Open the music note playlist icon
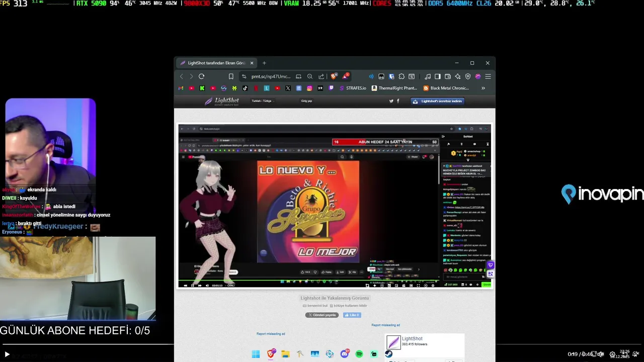This screenshot has height=362, width=644. click(x=428, y=76)
